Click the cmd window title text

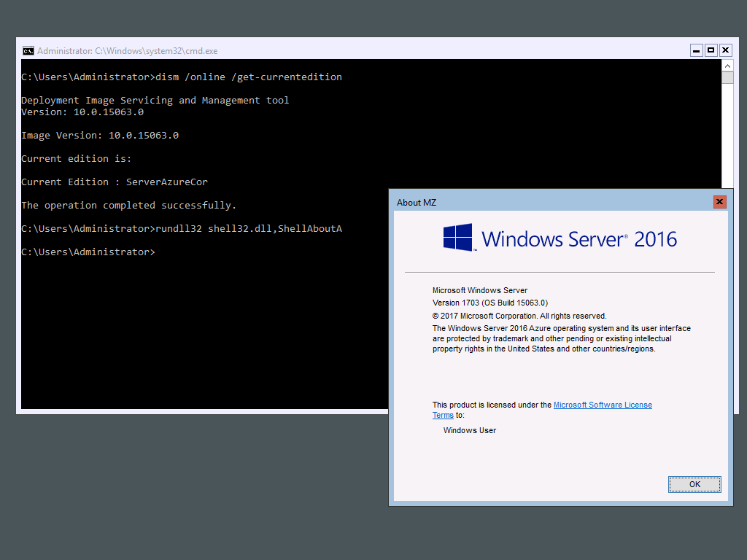[127, 51]
